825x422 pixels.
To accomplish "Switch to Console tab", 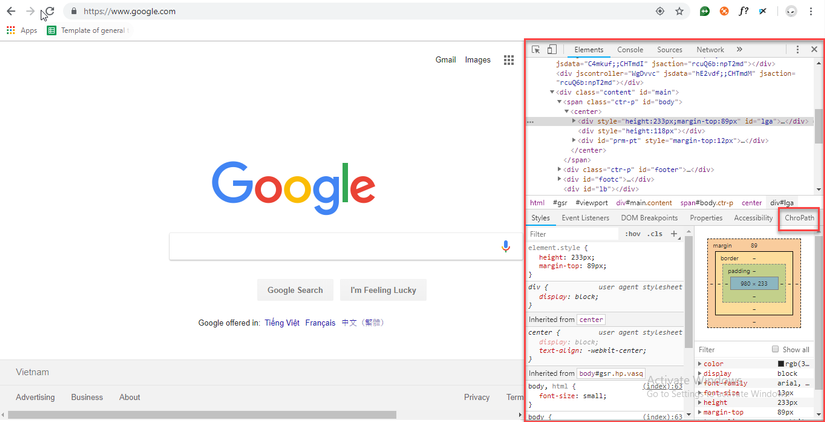I will click(630, 49).
